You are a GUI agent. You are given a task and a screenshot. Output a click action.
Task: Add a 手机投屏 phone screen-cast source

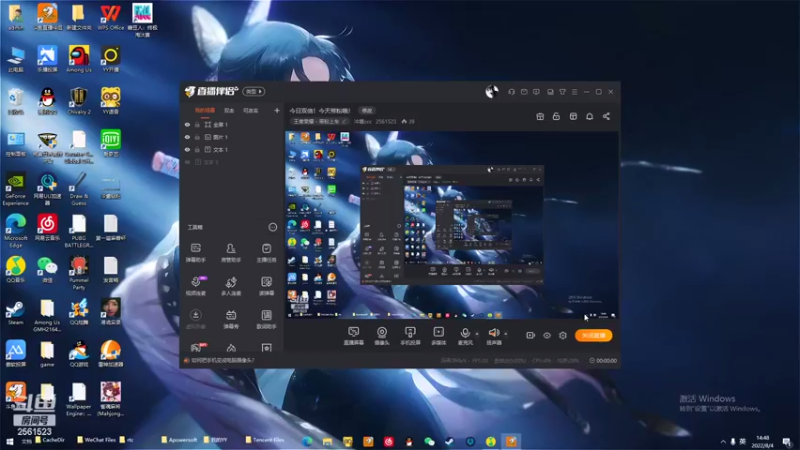coord(410,336)
